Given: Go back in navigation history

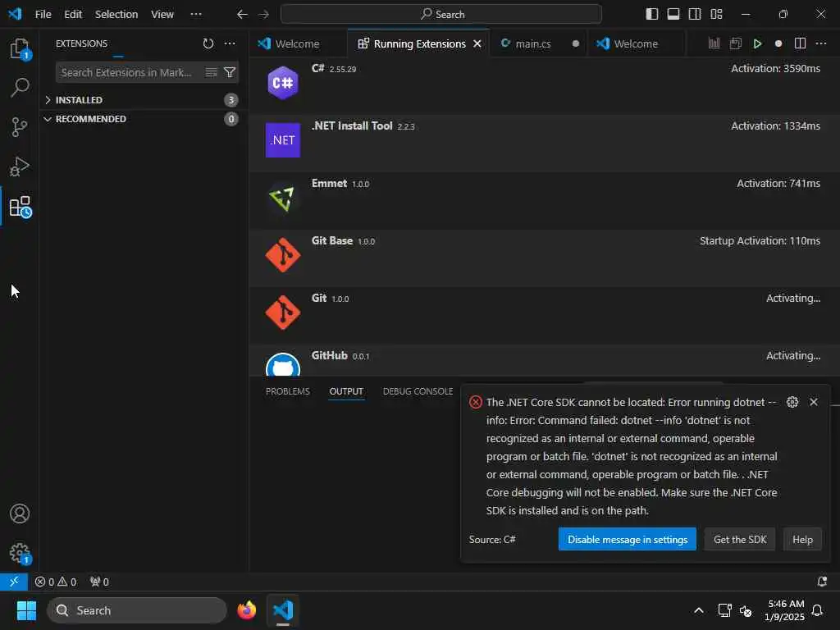Looking at the screenshot, I should click(x=242, y=15).
